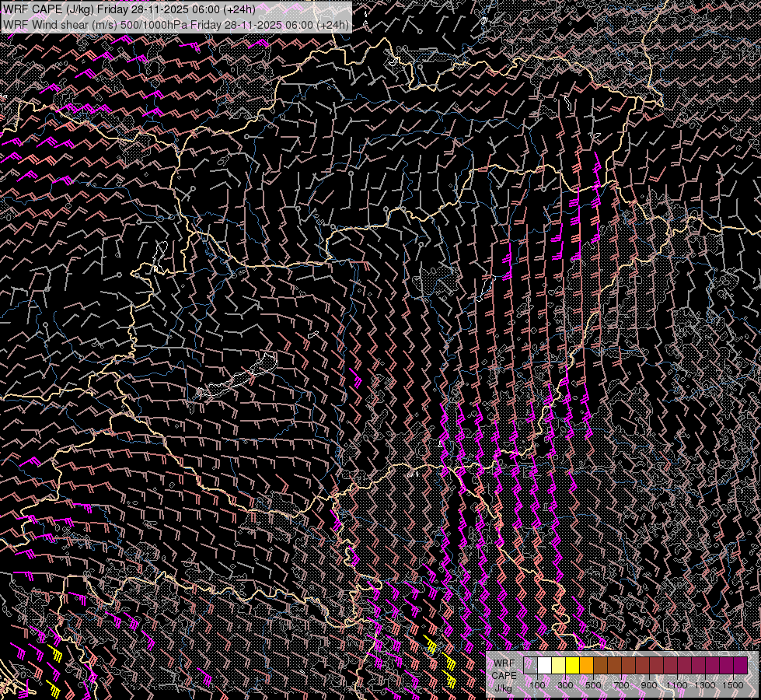761x700 pixels.
Task: Select the 900 tick label in the legend
Action: click(x=649, y=685)
